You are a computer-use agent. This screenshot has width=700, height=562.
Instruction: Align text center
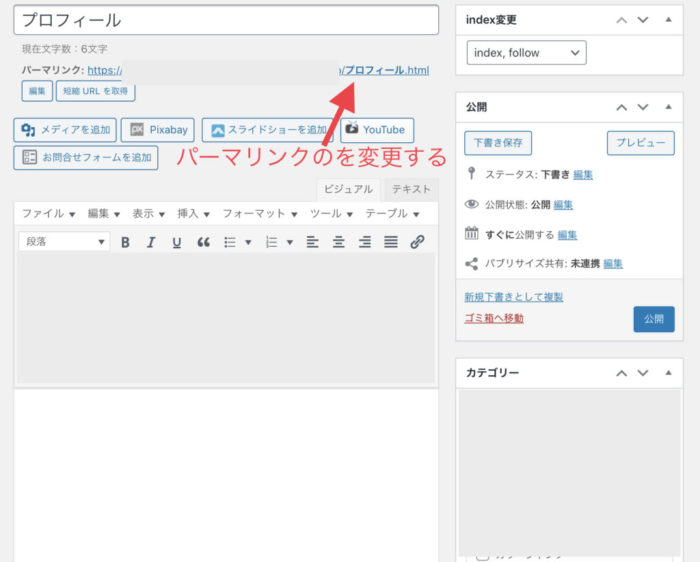[338, 242]
